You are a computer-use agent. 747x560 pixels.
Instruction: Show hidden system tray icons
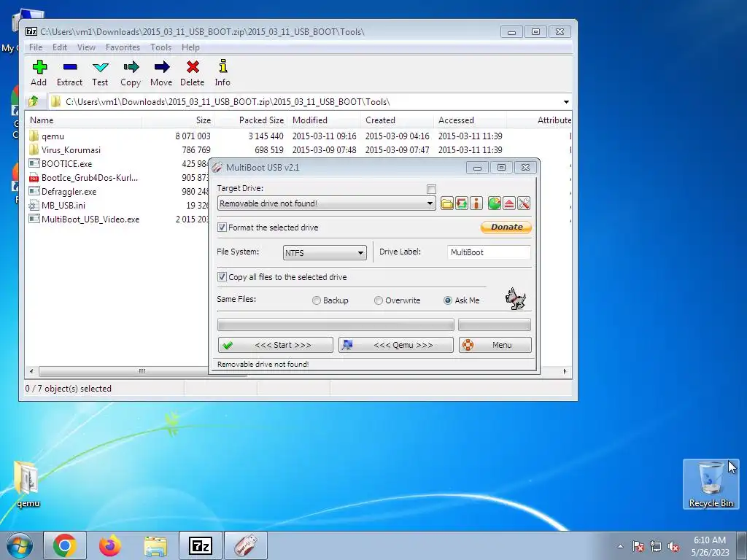click(620, 547)
